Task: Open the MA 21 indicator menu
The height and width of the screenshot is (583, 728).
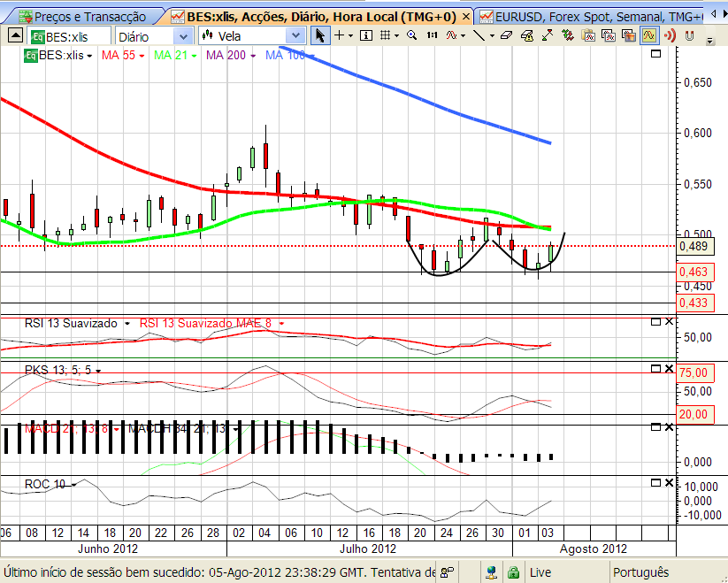Action: click(x=194, y=56)
